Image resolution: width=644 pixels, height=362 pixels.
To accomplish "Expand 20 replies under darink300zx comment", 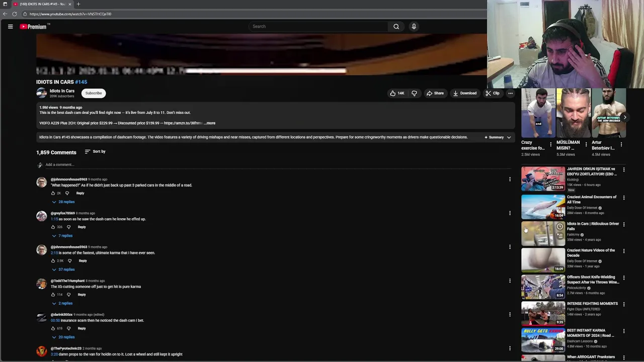I will pos(63,337).
